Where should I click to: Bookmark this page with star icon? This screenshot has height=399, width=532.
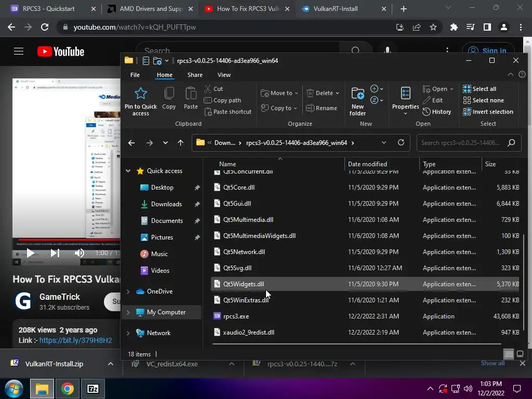click(433, 27)
